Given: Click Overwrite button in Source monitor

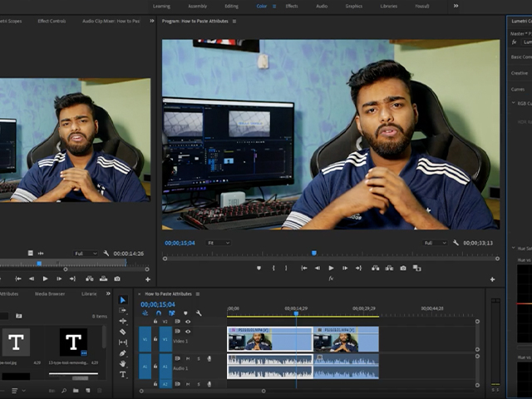Looking at the screenshot, I should coord(103,278).
